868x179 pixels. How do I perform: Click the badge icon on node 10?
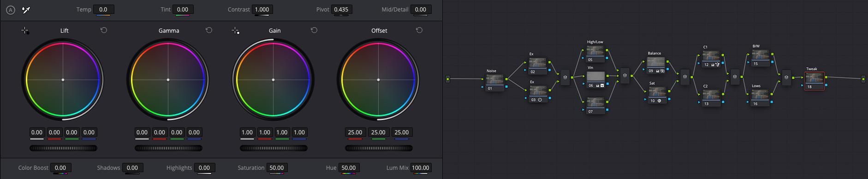[x=659, y=101]
